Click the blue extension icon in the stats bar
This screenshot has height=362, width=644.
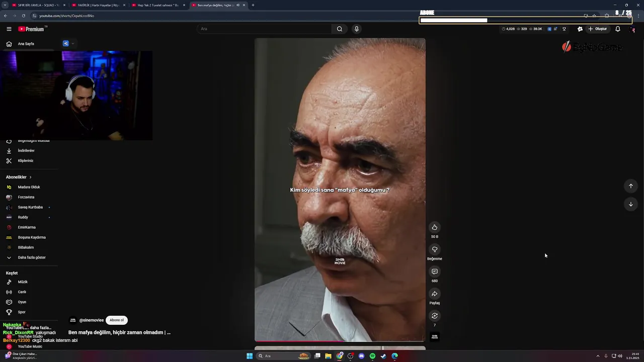549,29
